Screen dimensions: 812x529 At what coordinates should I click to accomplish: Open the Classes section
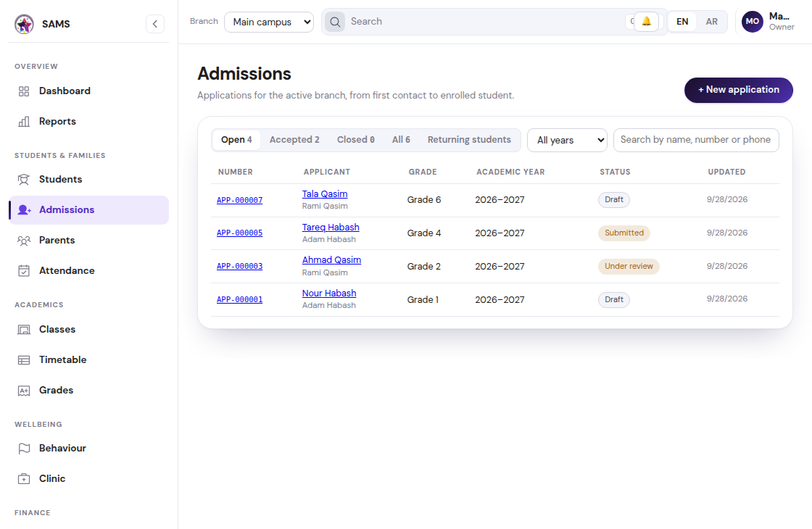(88, 330)
